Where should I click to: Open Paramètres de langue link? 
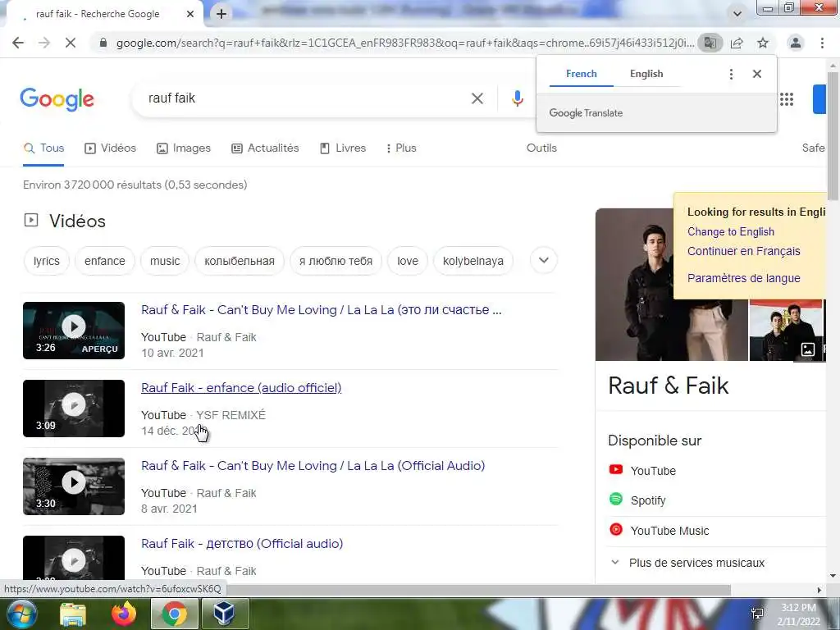[x=743, y=279]
